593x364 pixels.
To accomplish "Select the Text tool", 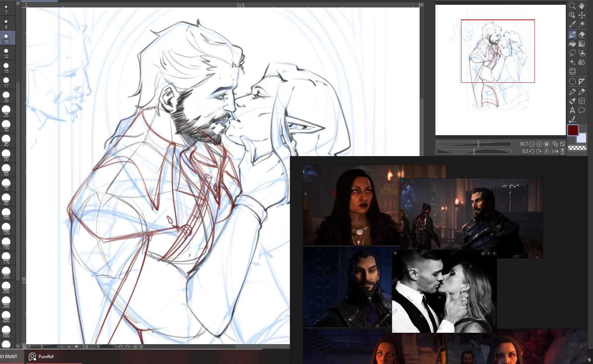I will pos(572,110).
